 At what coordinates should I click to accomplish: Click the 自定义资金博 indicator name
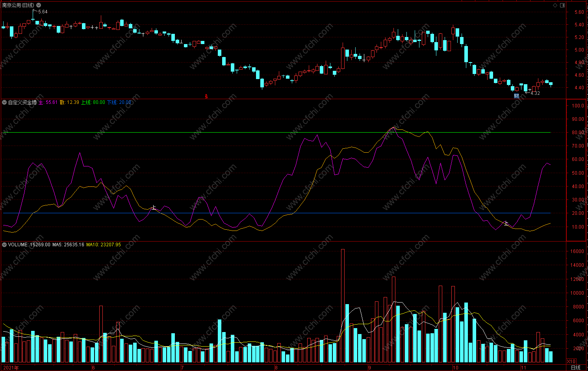22,102
